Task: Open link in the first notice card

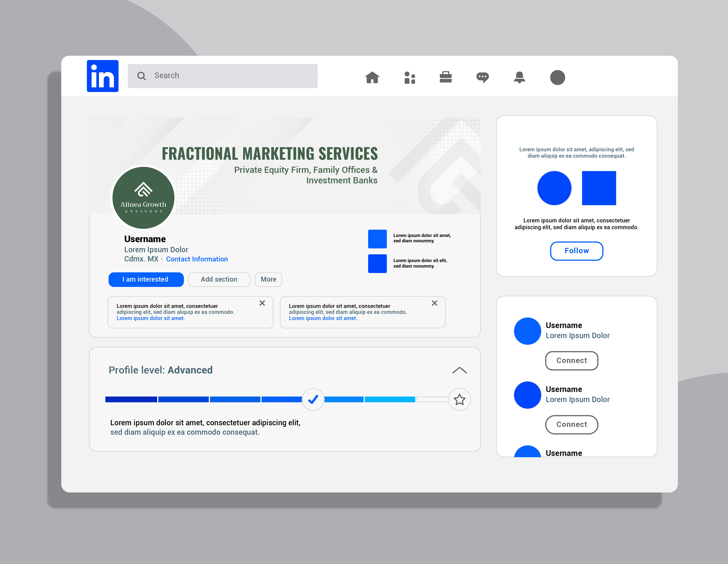Action: [x=151, y=318]
